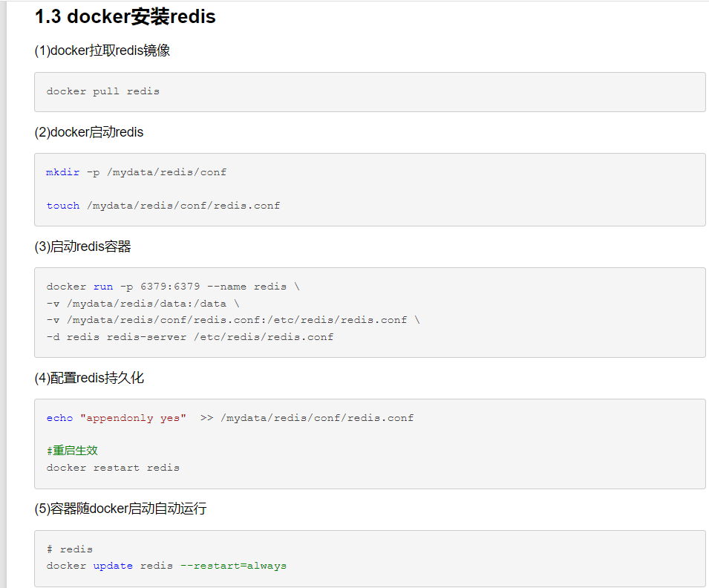709x588 pixels.
Task: Click the touch redis.conf command line
Action: click(x=163, y=206)
